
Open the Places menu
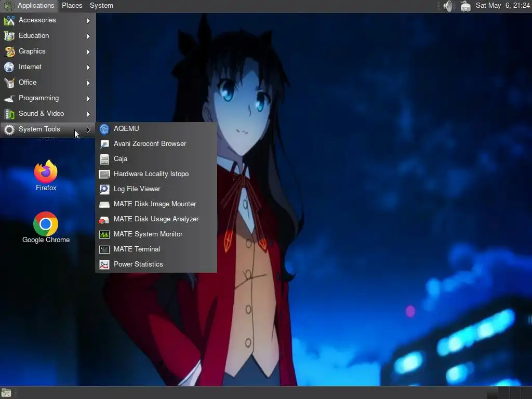[x=72, y=5]
